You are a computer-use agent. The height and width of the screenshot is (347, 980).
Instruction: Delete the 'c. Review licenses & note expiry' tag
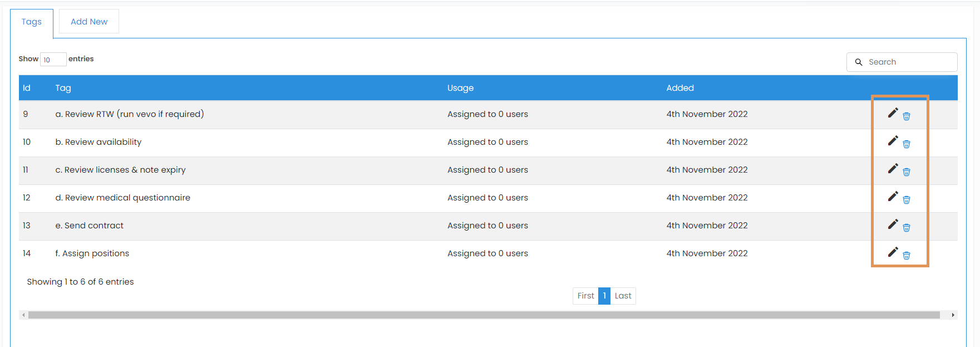pos(906,172)
